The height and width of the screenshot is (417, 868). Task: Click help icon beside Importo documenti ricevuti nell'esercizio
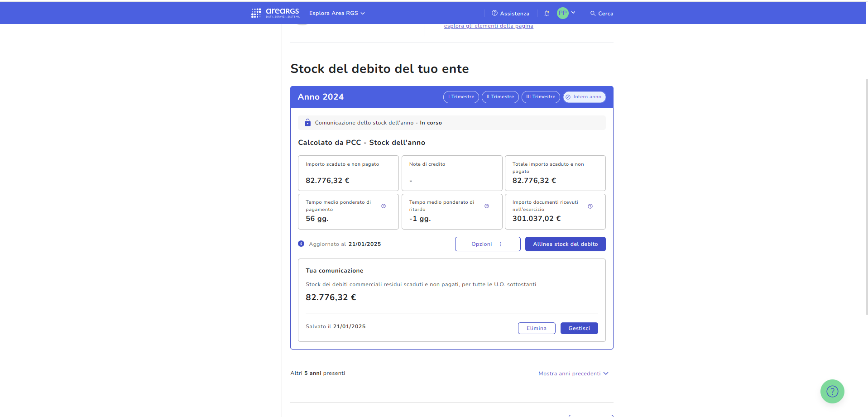pos(590,206)
